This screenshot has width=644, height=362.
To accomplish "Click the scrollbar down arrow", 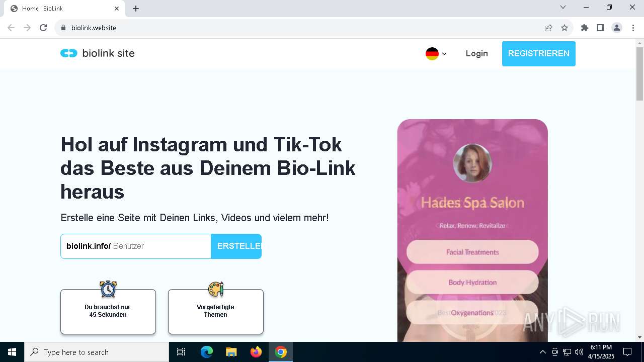I will tap(639, 337).
